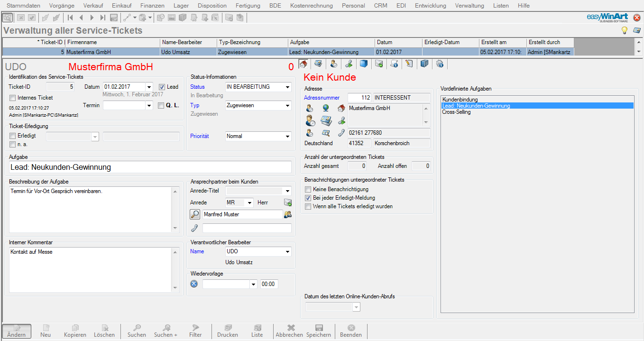
Task: Open the blue cube tab icon
Action: [x=364, y=64]
